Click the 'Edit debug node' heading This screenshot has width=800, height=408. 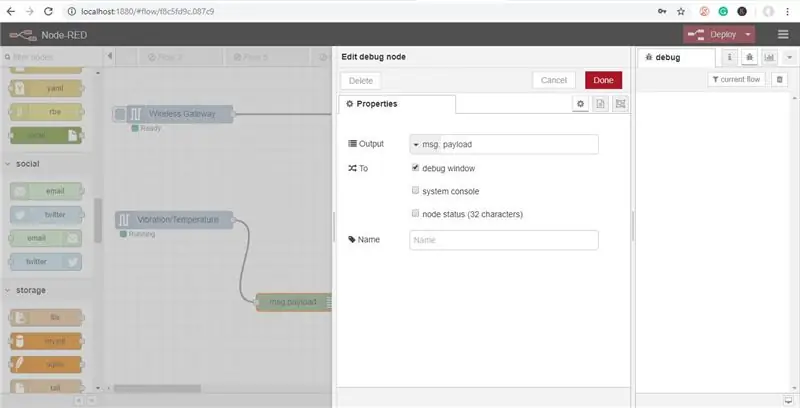point(373,57)
